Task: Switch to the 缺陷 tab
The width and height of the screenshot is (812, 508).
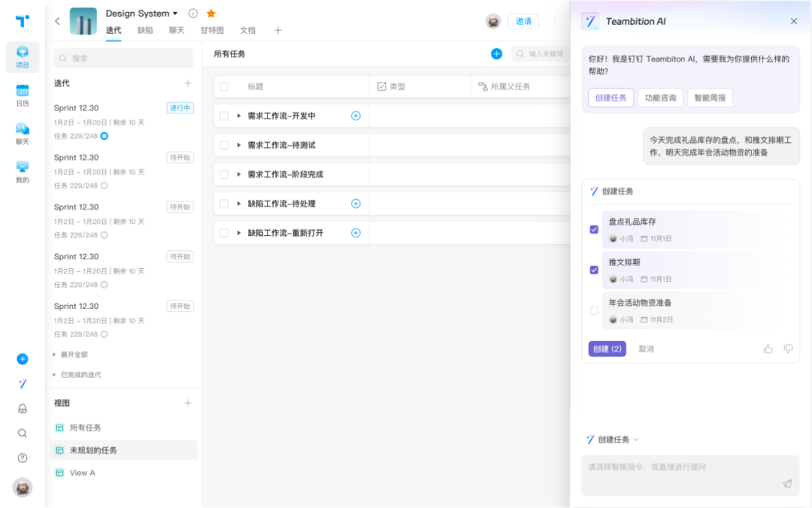Action: pyautogui.click(x=145, y=31)
